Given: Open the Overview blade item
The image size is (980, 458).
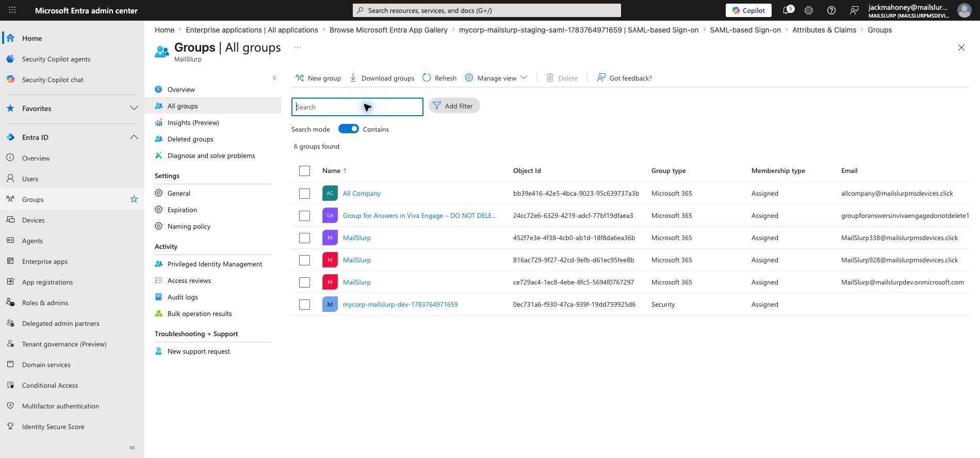Looking at the screenshot, I should (181, 89).
